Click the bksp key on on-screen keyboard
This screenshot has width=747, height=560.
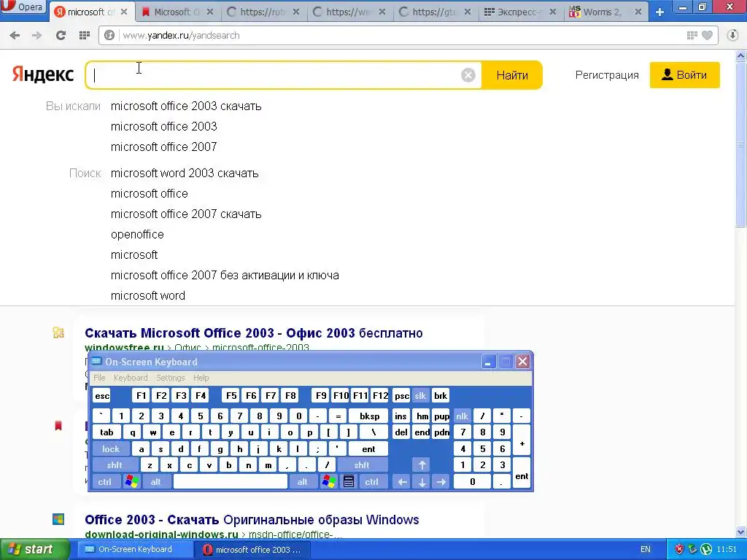click(x=369, y=416)
